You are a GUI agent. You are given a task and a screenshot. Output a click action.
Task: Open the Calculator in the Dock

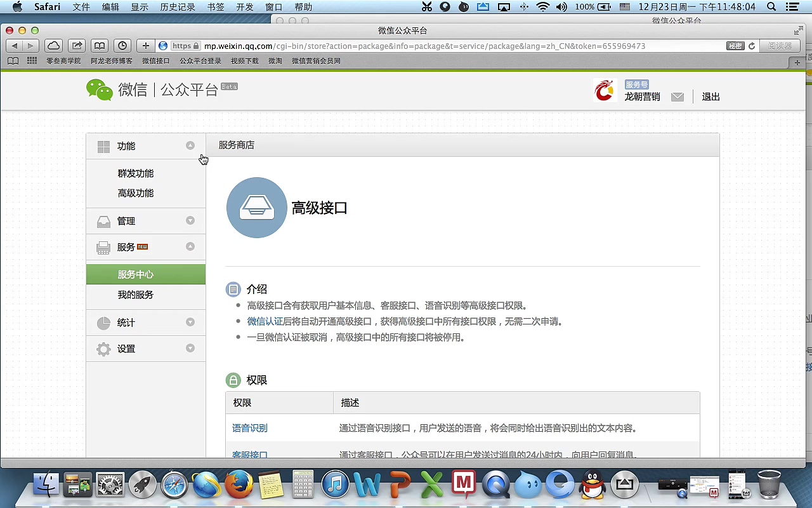pos(303,486)
